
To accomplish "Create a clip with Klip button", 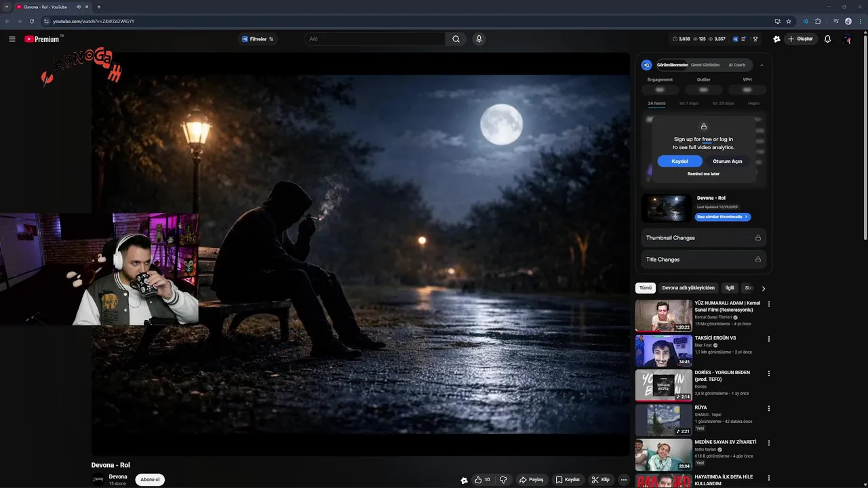I will (x=601, y=480).
